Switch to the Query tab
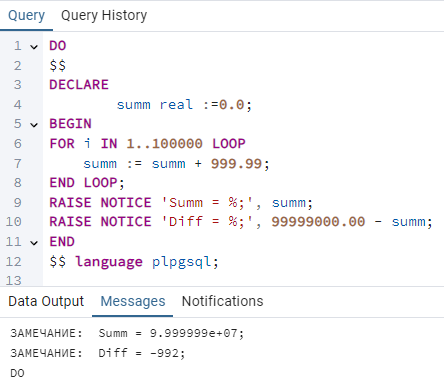Viewport: 444px width, 380px height. (x=26, y=15)
